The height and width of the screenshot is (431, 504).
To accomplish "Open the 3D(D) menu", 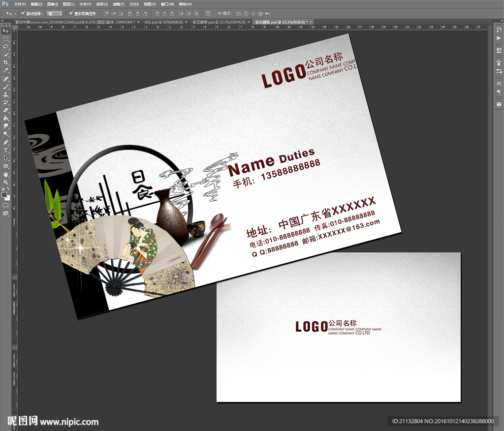I will tap(134, 4).
